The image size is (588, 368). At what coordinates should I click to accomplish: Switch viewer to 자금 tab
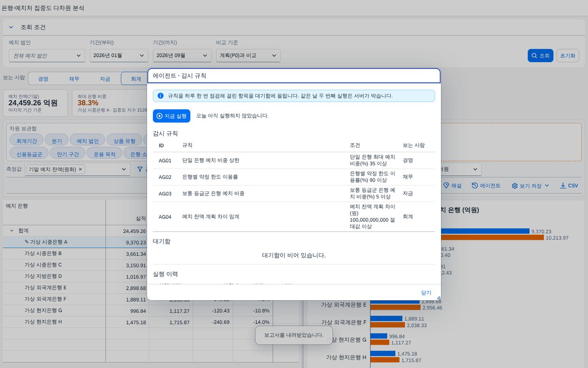click(105, 79)
